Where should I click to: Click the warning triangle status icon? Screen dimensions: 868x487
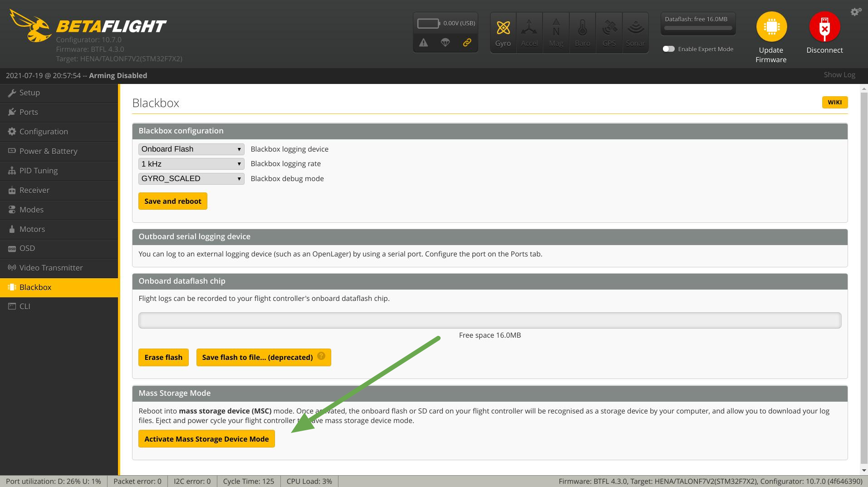423,43
